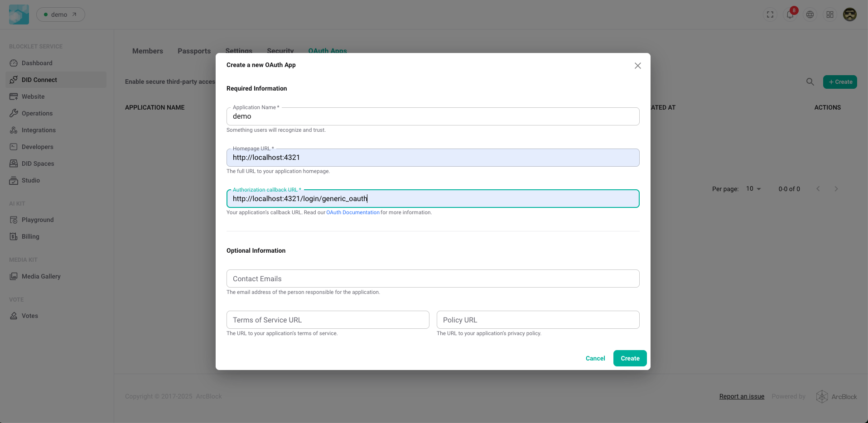Screen dimensions: 868x423
Task: Close the Create OAuth App dialog
Action: 637,66
